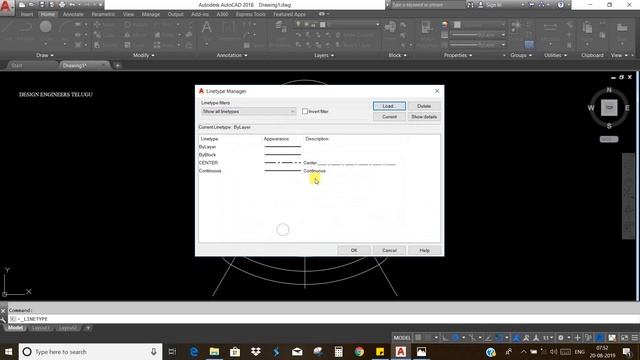Click the Save quick access icon
This screenshot has height=360, width=640.
click(42, 5)
